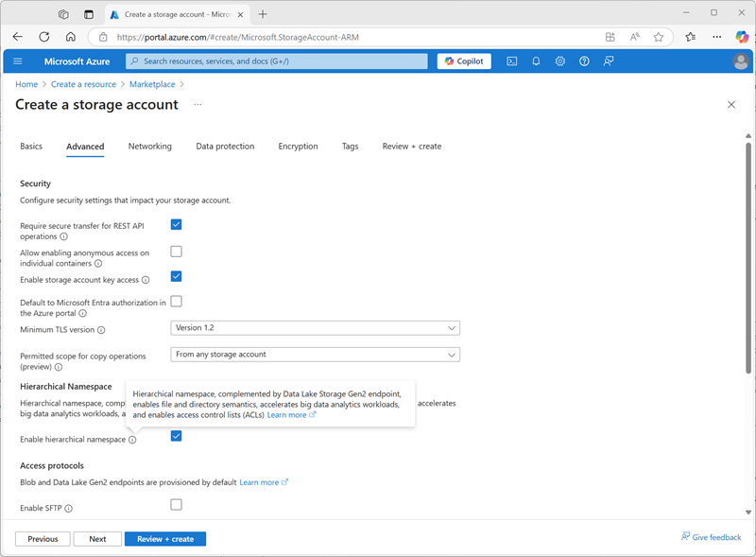The image size is (756, 557).
Task: Show info for storage account key access
Action: point(146,280)
